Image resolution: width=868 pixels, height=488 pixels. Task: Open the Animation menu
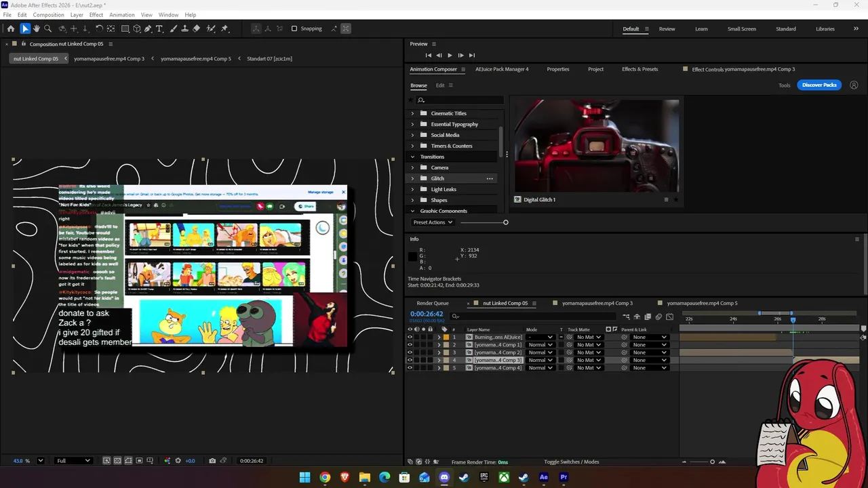click(x=122, y=15)
